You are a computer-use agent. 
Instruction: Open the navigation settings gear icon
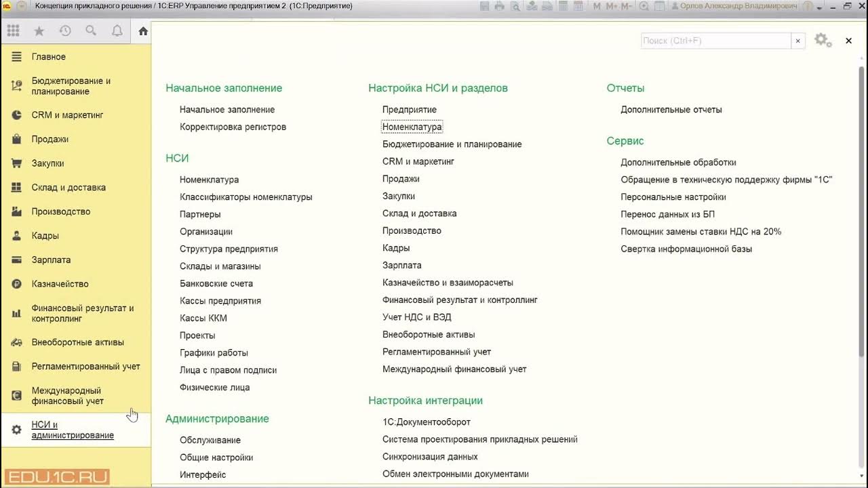pyautogui.click(x=823, y=41)
